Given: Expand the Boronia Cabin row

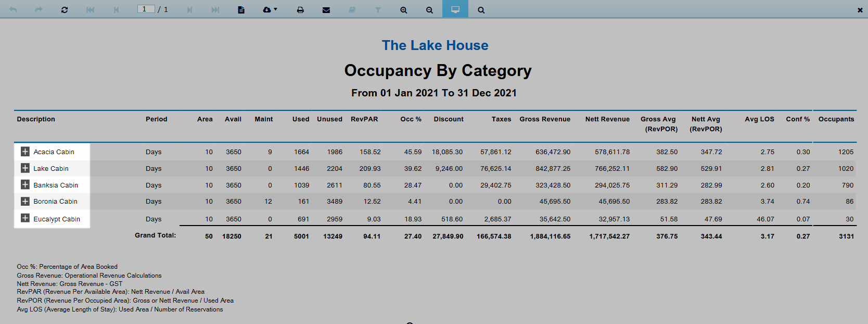Looking at the screenshot, I should tap(25, 201).
